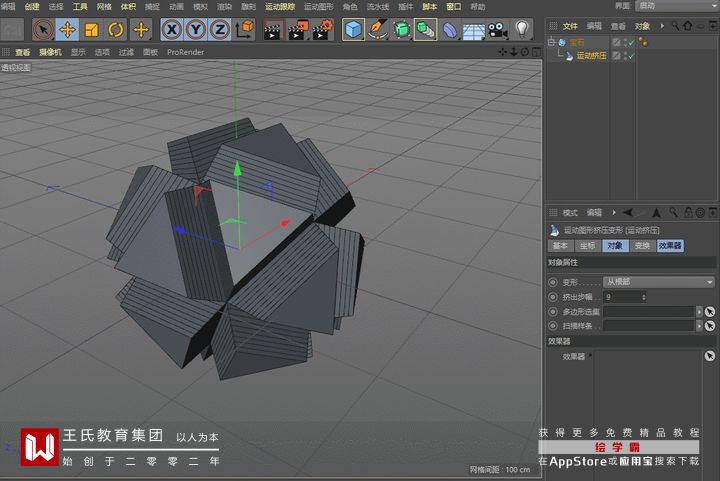Viewport: 720px width, 481px height.
Task: Open the blue Deformer objects icon
Action: tap(450, 30)
